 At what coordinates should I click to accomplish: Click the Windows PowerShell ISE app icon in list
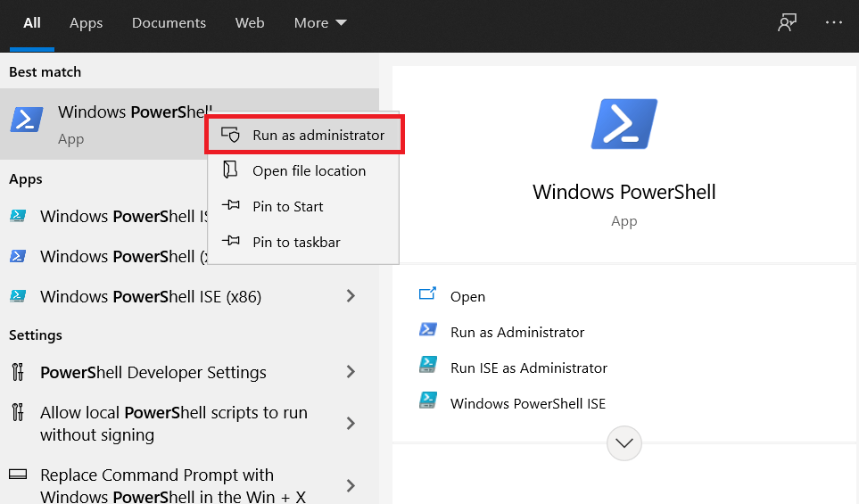18,216
